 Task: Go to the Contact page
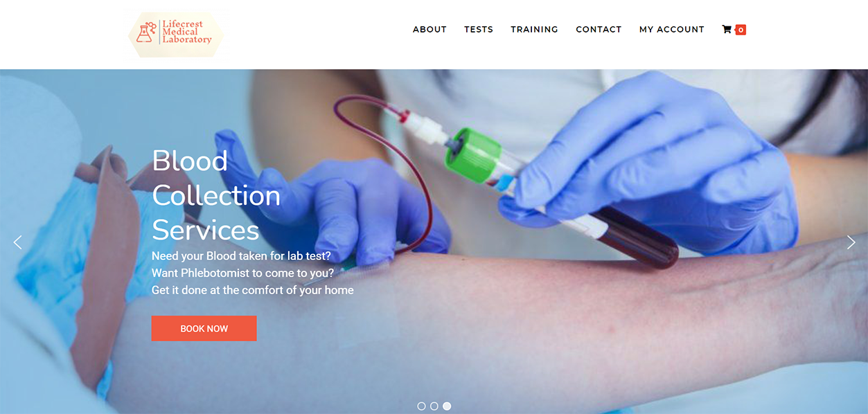click(599, 29)
